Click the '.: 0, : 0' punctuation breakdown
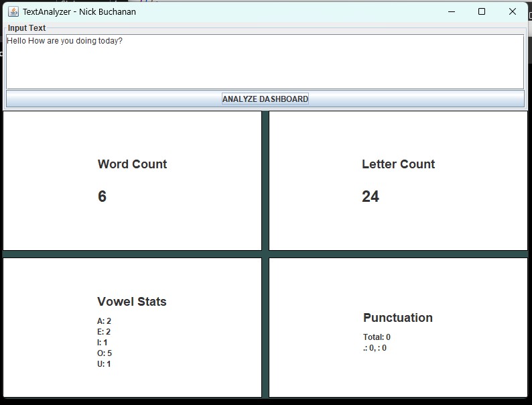Image resolution: width=532 pixels, height=405 pixels. [x=375, y=348]
